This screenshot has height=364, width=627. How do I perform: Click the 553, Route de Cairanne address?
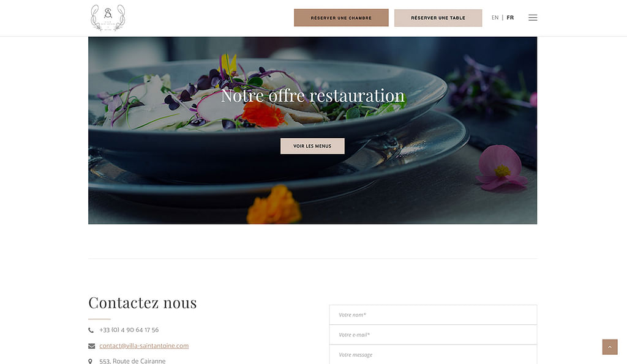pyautogui.click(x=132, y=361)
